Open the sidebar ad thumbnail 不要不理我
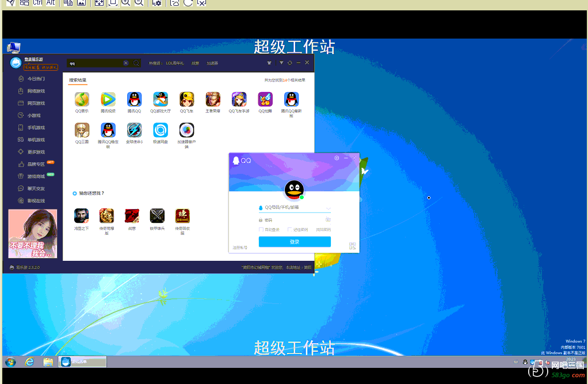 pyautogui.click(x=33, y=234)
